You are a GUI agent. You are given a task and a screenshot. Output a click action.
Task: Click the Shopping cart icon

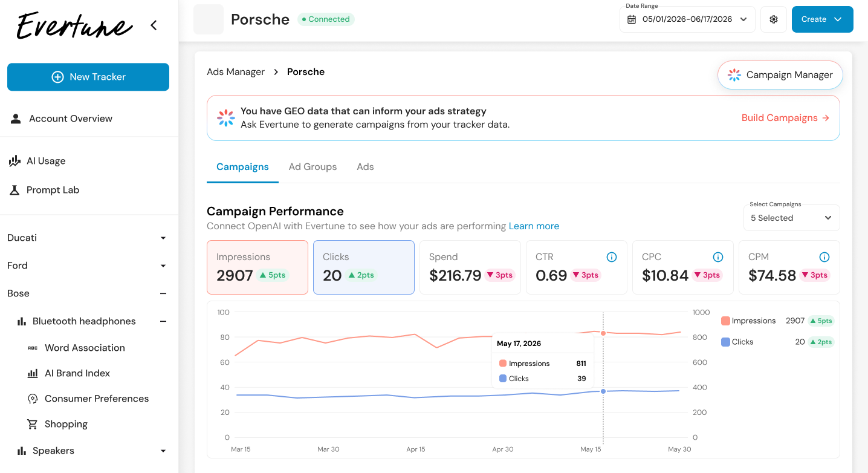tap(33, 424)
